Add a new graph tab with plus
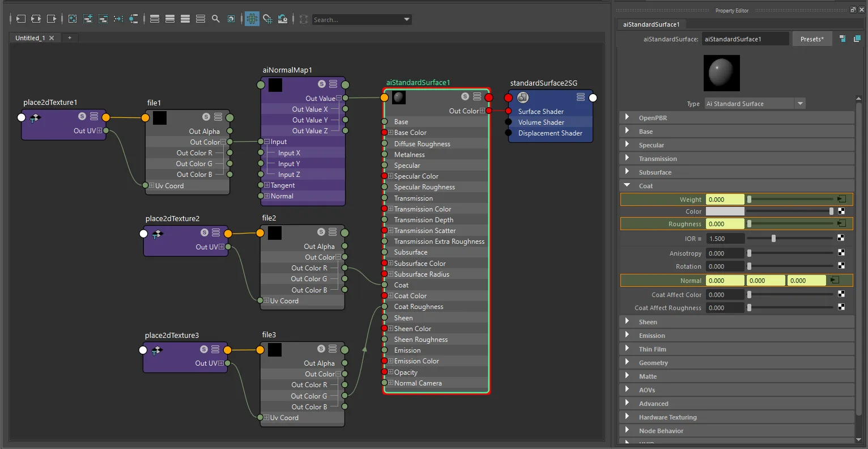 click(70, 38)
